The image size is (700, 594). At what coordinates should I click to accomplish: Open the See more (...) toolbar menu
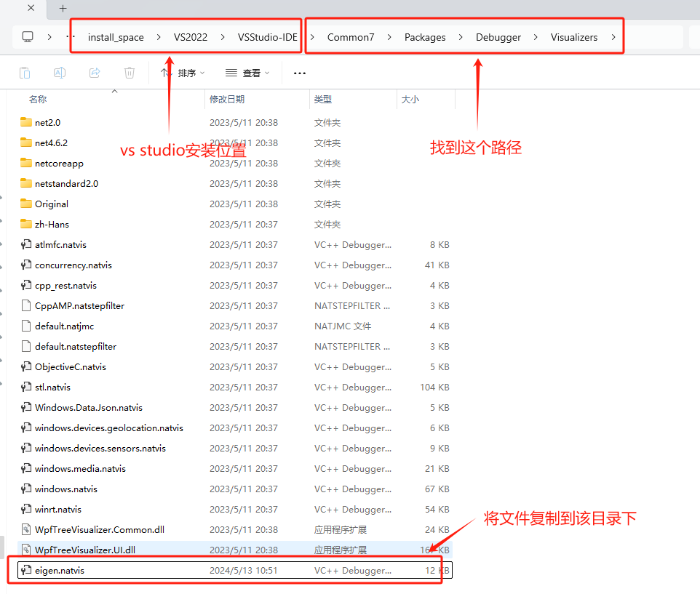[299, 72]
